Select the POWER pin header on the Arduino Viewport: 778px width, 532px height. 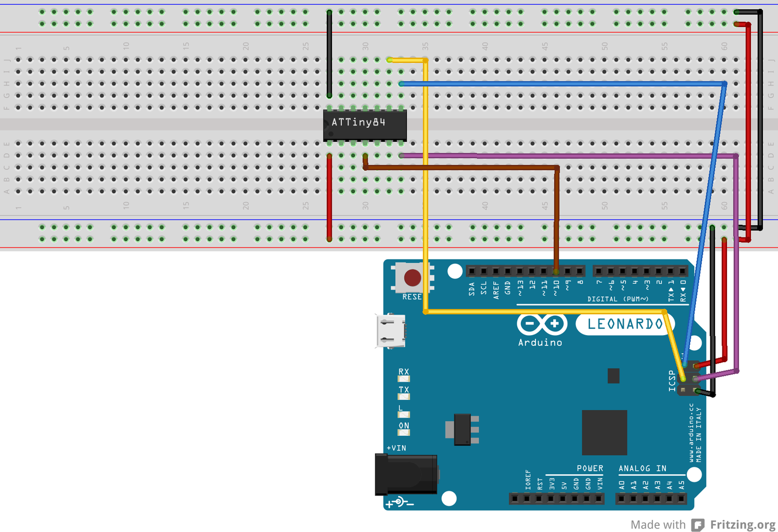tap(556, 499)
